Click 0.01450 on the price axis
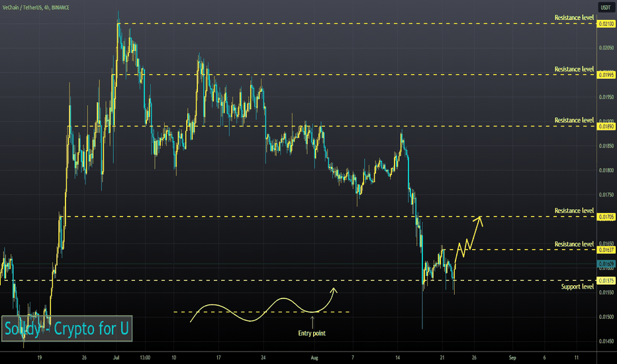Viewport: 617px width, 364px height. point(606,341)
